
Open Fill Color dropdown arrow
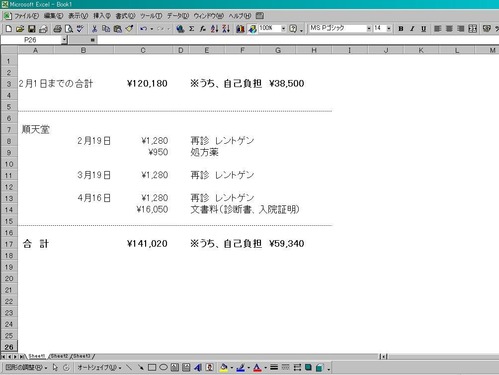point(232,368)
